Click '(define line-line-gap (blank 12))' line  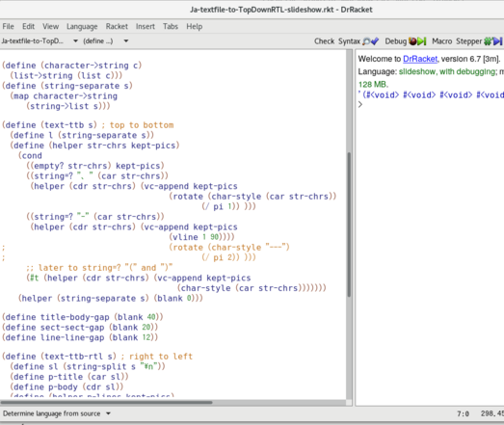click(80, 337)
